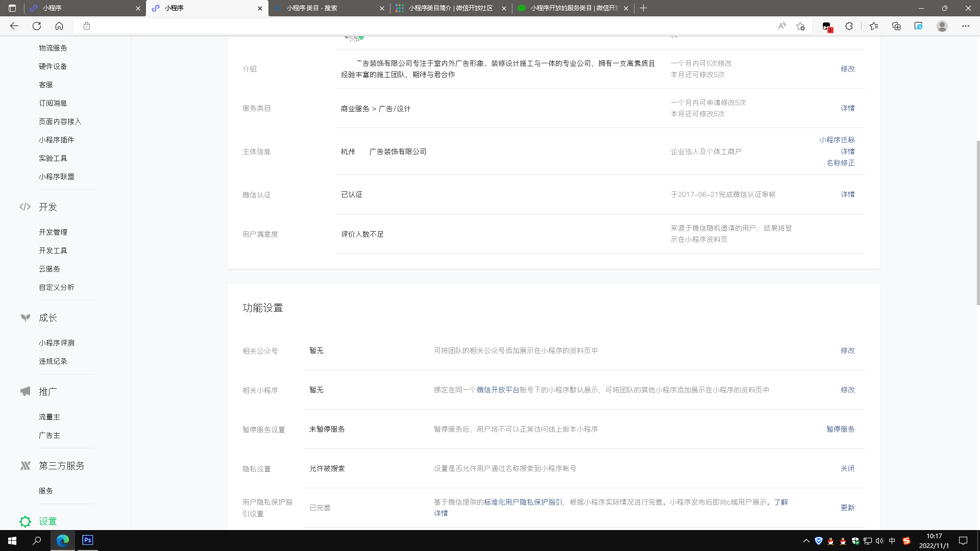Click the 微信开放平台 hyperlink
Viewport: 980px width, 551px height.
(498, 390)
